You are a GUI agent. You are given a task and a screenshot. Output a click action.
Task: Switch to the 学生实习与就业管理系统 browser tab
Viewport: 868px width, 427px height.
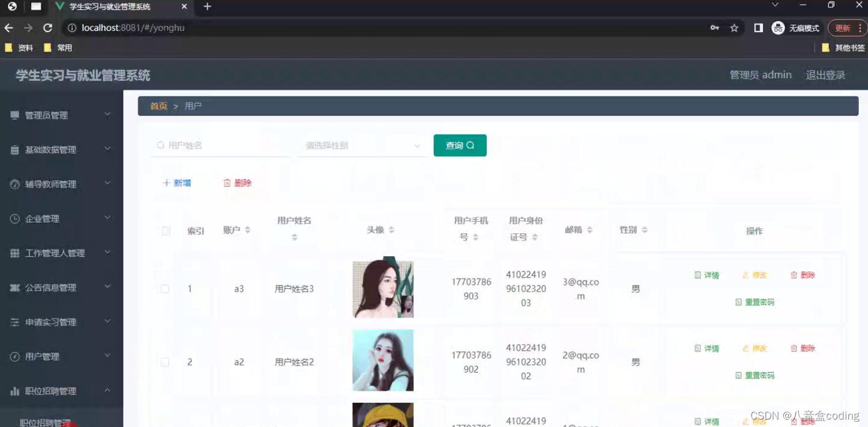(x=120, y=7)
